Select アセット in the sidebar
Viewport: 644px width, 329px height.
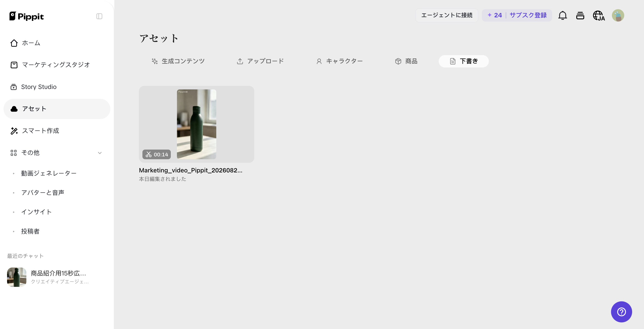pos(57,109)
